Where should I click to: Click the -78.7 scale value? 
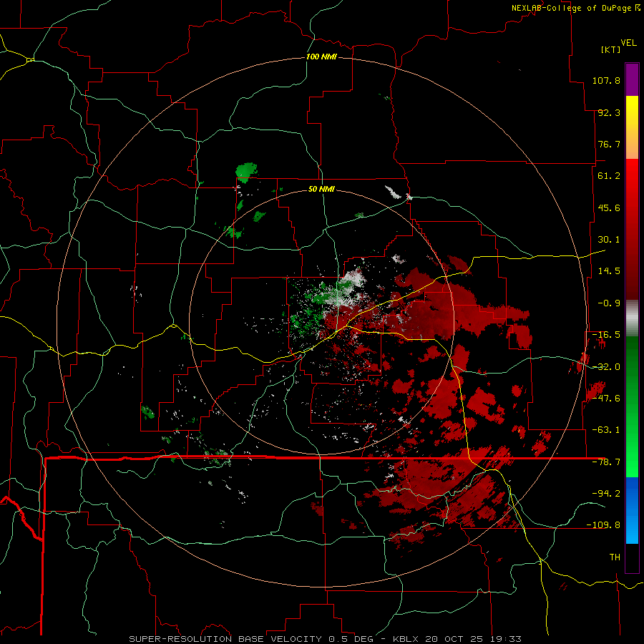pyautogui.click(x=606, y=462)
